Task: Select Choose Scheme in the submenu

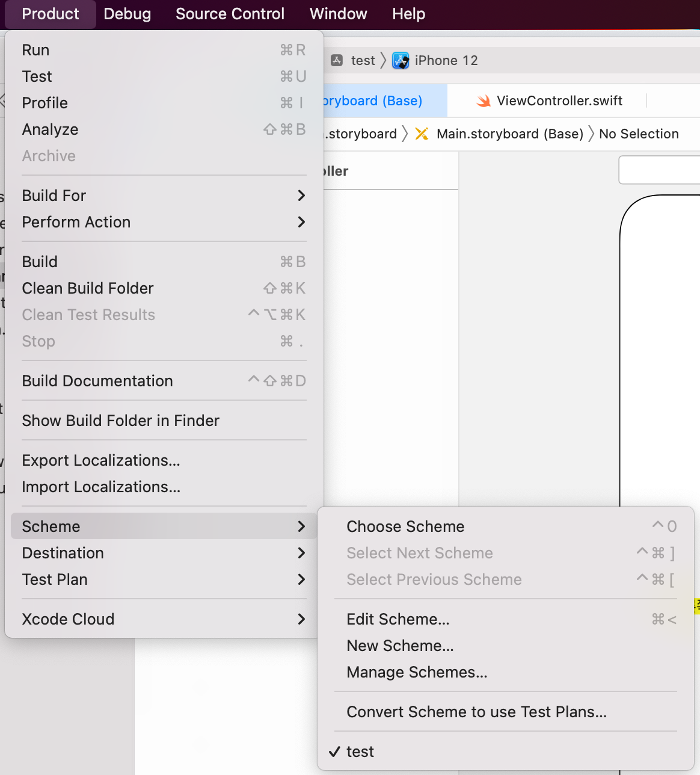Action: click(x=505, y=526)
